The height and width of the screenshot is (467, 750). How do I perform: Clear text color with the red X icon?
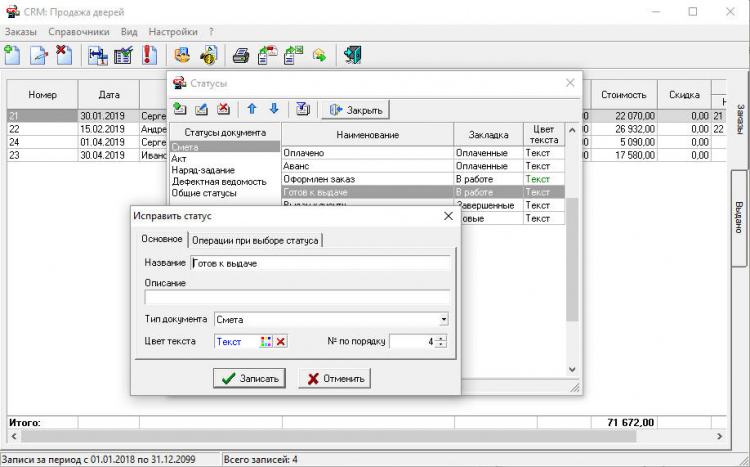click(281, 342)
